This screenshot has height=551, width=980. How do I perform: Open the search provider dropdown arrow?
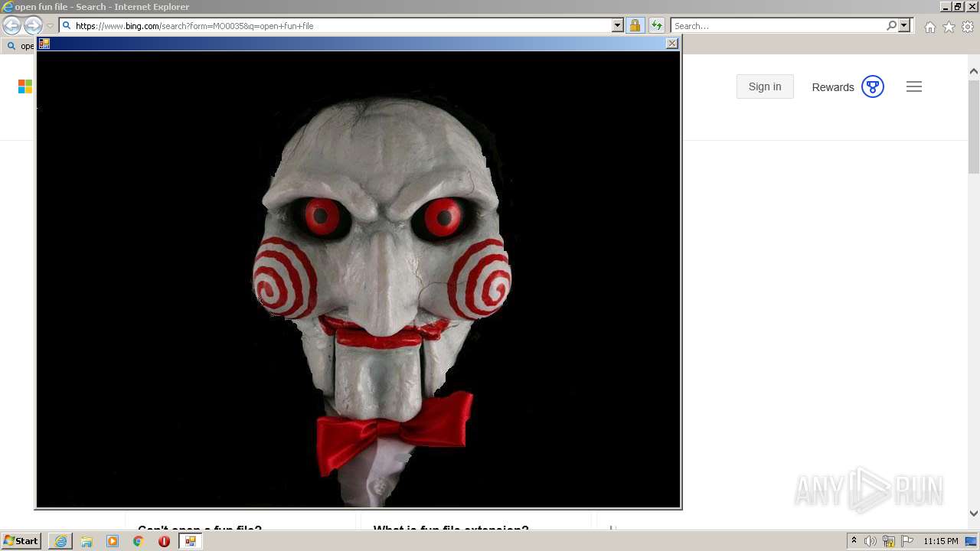coord(904,25)
